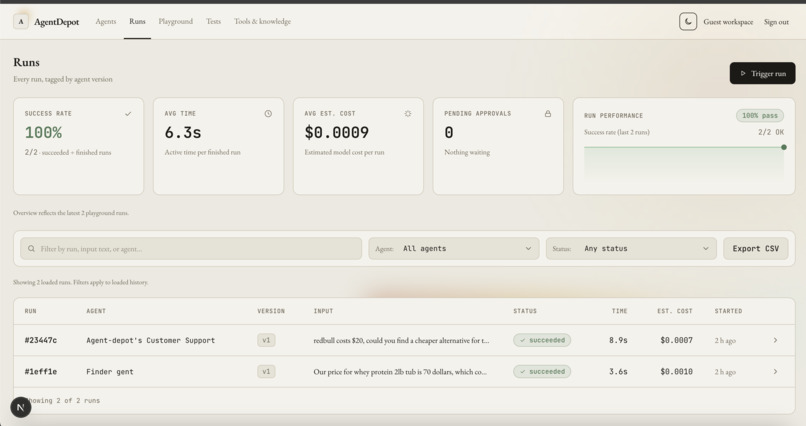The width and height of the screenshot is (806, 426).
Task: Click the Finder gent agent name
Action: 109,372
